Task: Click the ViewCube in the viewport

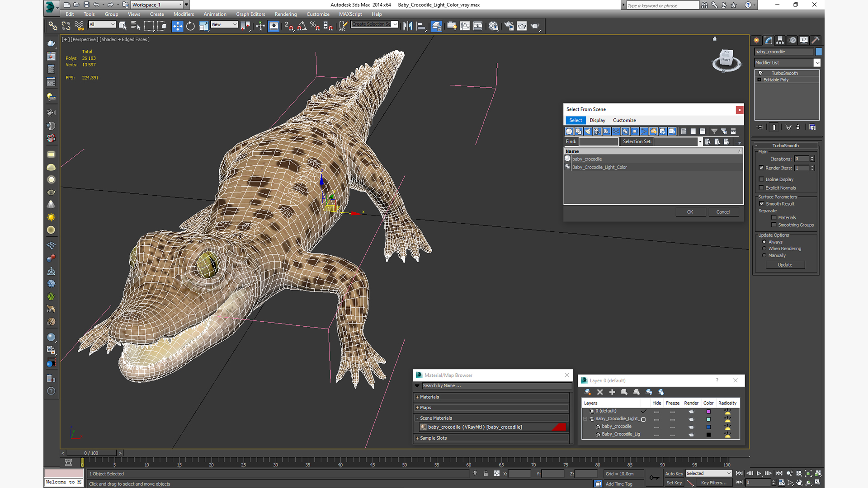Action: tap(726, 60)
